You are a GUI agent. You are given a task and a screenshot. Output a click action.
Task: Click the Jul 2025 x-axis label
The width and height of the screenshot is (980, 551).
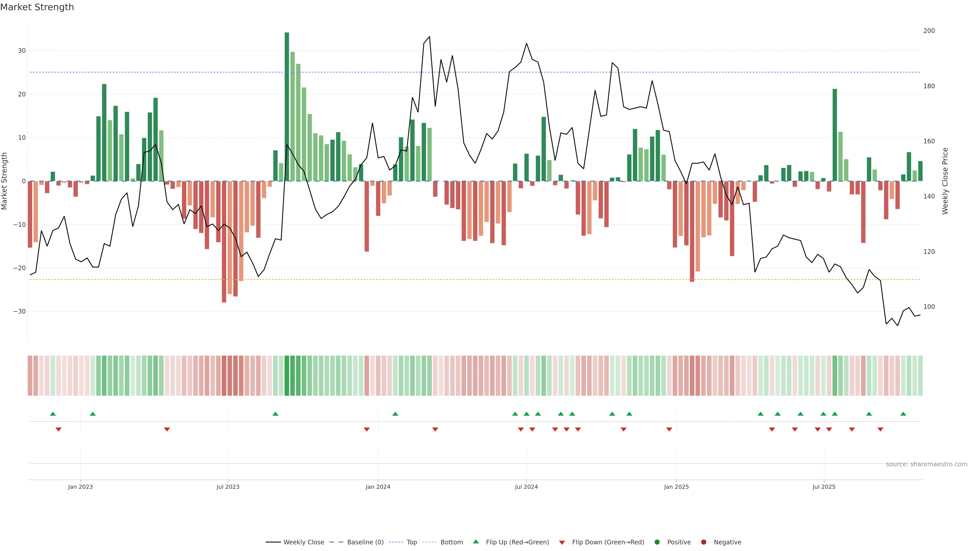(824, 487)
